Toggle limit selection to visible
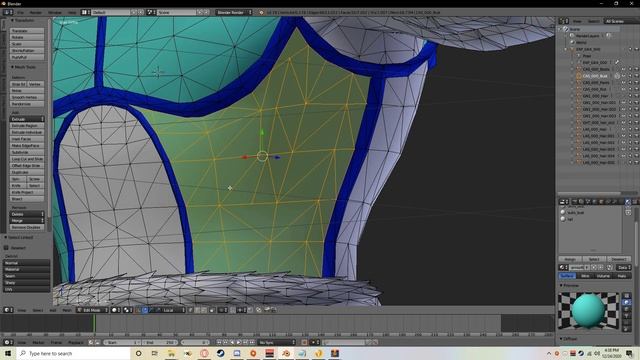 tap(212, 310)
